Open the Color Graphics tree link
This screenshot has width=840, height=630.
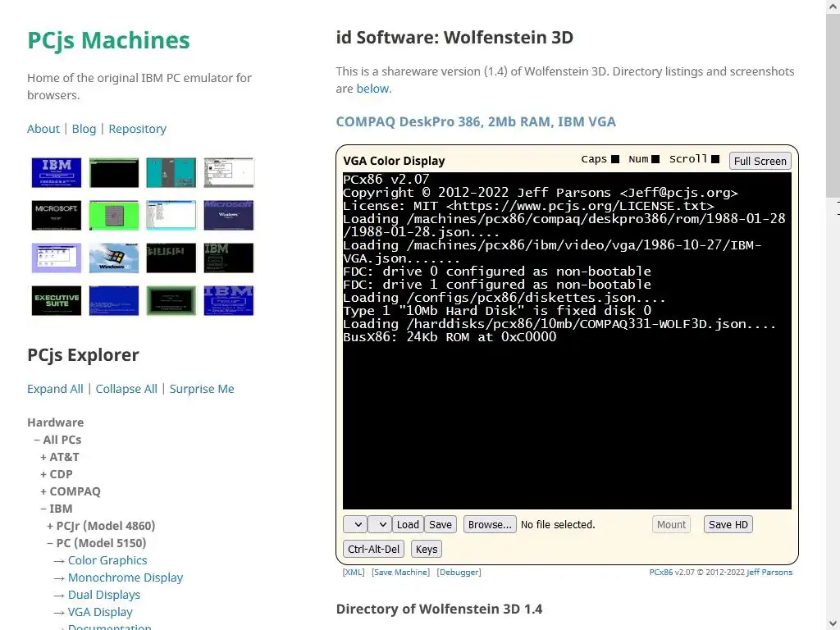(107, 559)
